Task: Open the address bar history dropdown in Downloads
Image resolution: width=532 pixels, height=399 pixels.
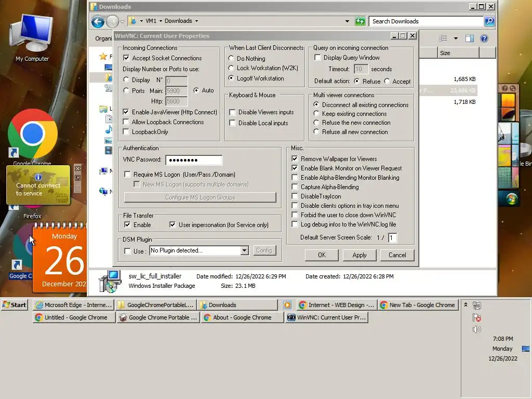Action: click(x=347, y=21)
